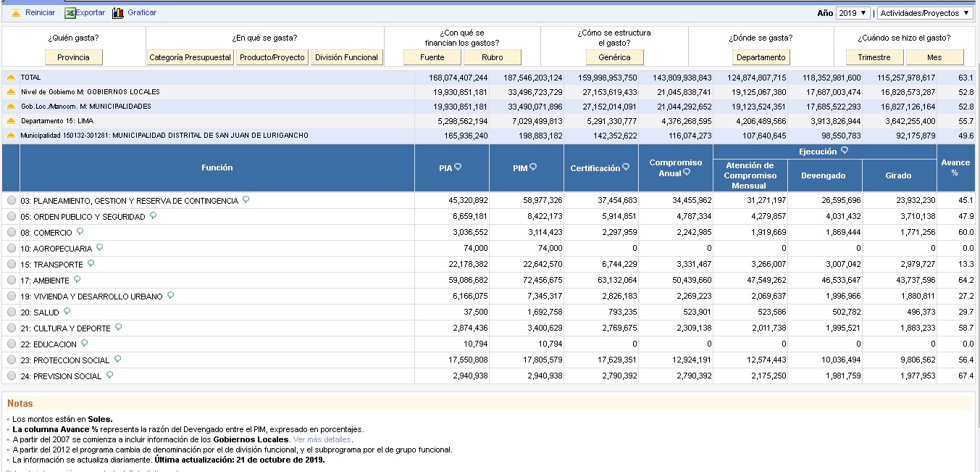Click the Genérica button
The width and height of the screenshot is (980, 472).
(614, 57)
